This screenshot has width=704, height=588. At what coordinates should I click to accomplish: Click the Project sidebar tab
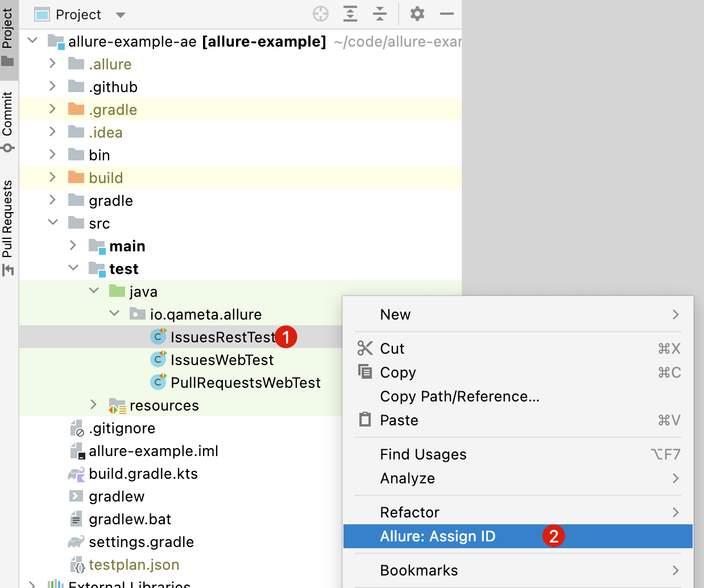click(8, 37)
